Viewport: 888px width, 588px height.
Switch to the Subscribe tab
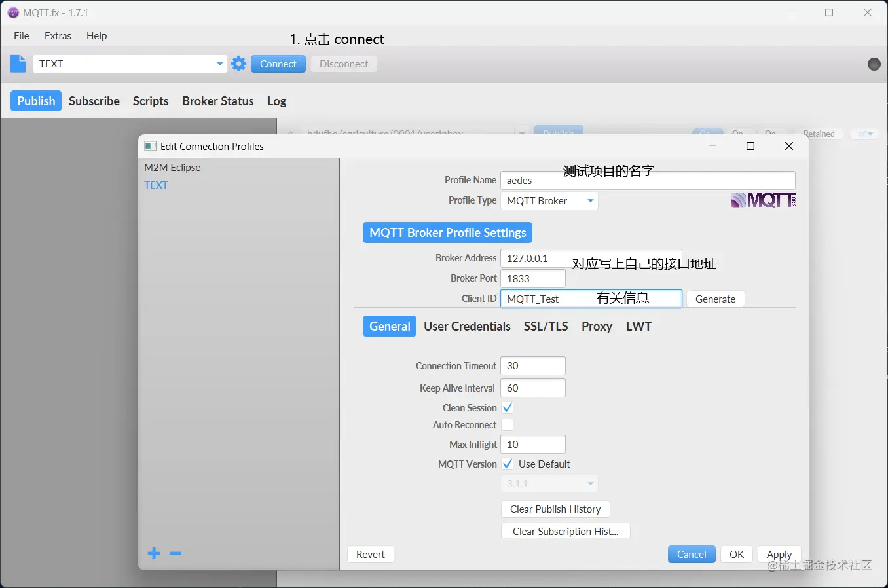[94, 101]
